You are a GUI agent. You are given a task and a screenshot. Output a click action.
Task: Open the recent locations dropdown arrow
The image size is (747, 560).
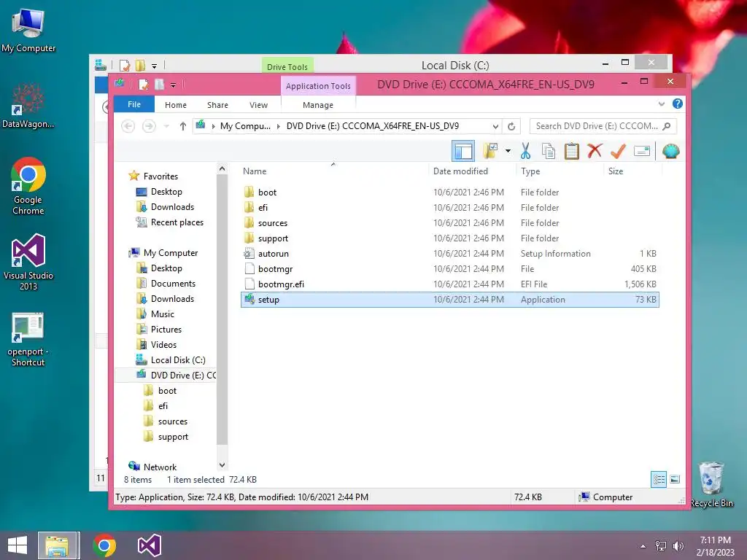point(166,126)
